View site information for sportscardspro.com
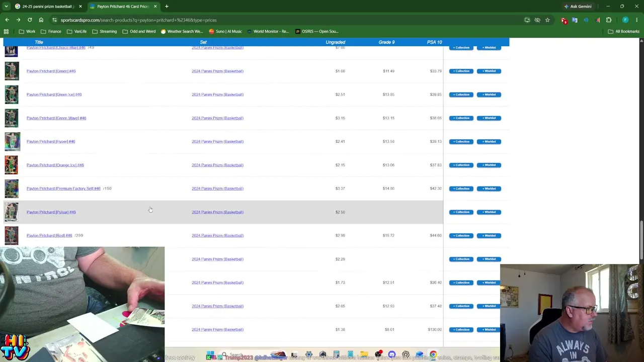This screenshot has height=362, width=644. click(55, 20)
